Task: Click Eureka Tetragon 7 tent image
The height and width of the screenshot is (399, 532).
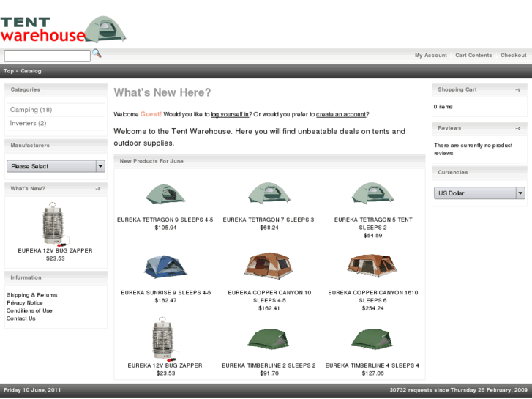Action: (x=269, y=193)
